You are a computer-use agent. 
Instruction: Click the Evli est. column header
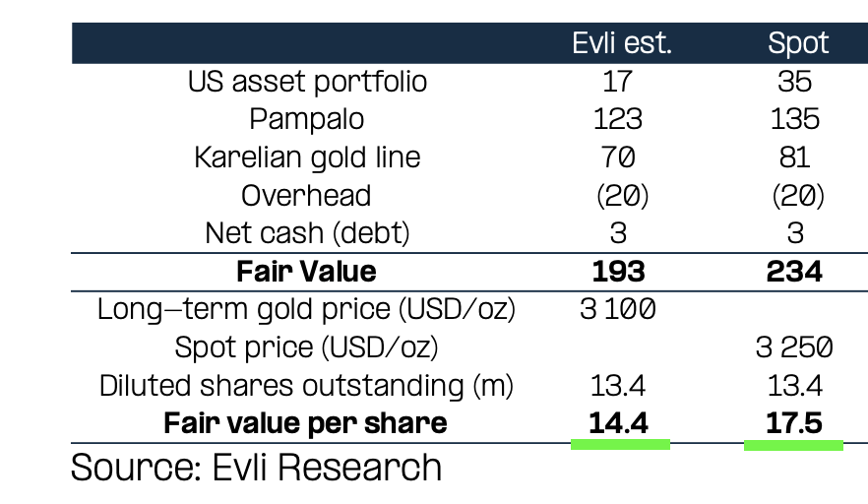[x=622, y=43]
